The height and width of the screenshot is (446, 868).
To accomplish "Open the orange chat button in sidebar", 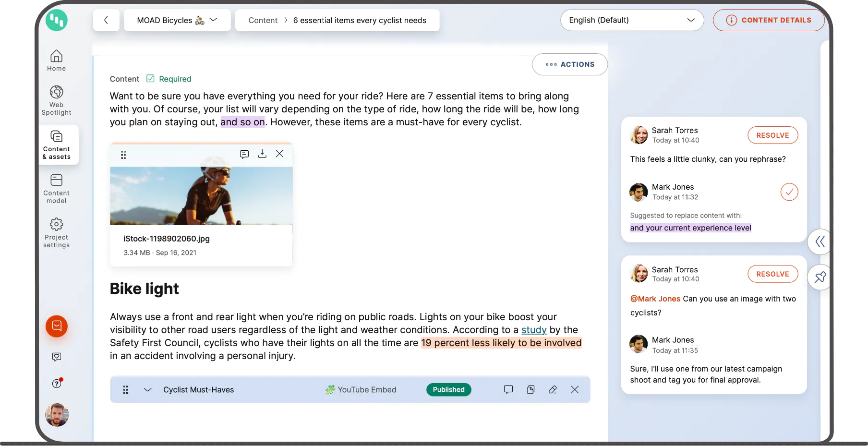I will 57,326.
